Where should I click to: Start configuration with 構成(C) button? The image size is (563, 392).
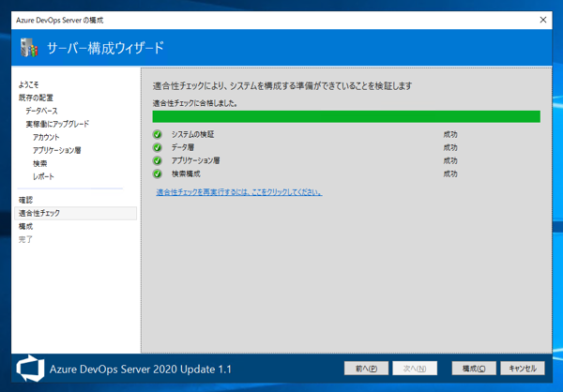coord(474,369)
